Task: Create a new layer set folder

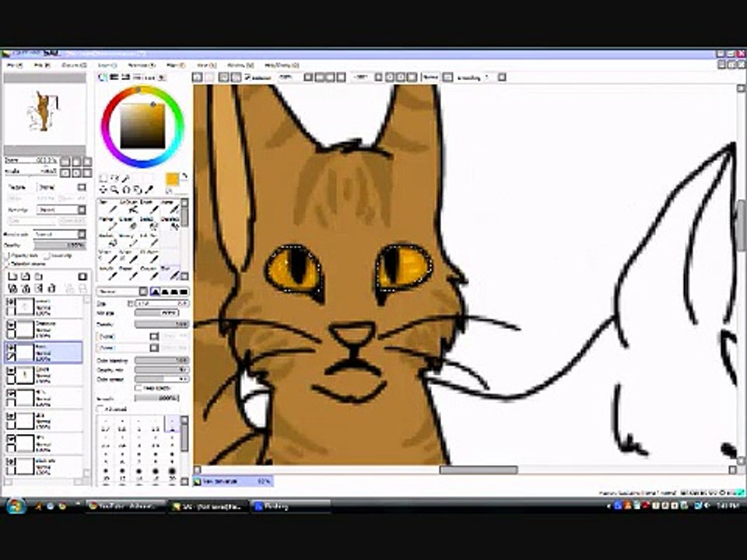Action: point(39,277)
